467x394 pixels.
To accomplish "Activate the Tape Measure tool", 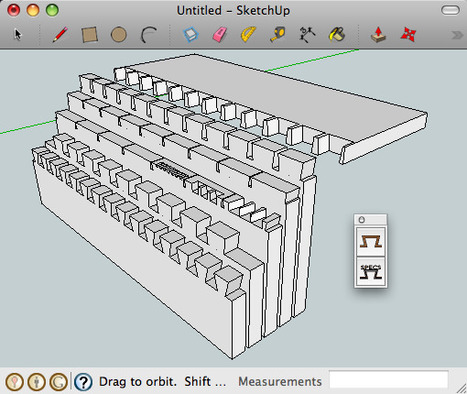I will (278, 35).
